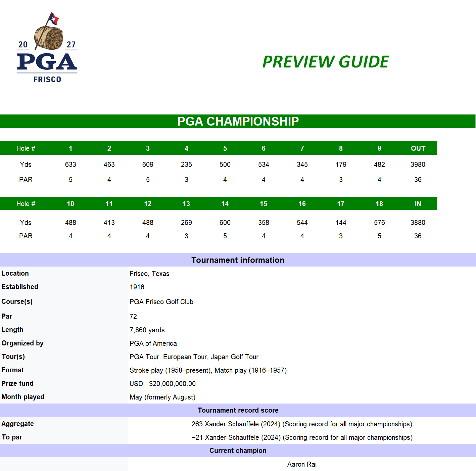Click the Location label
This screenshot has height=471, width=476.
15,273
